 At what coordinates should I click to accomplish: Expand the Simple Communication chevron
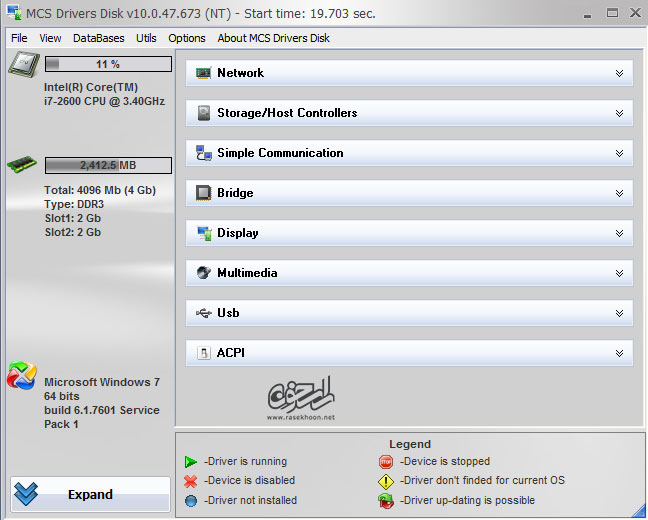tap(619, 153)
